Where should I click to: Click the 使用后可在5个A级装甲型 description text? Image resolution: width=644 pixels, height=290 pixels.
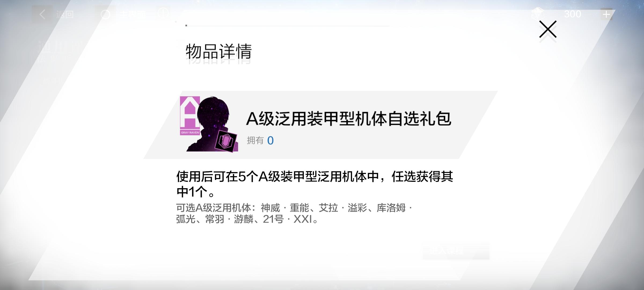(314, 184)
